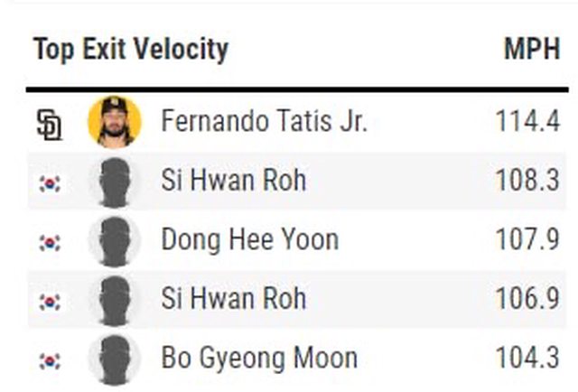
Task: Click Dong Hee Yoon's silhouette avatar
Action: pos(114,240)
